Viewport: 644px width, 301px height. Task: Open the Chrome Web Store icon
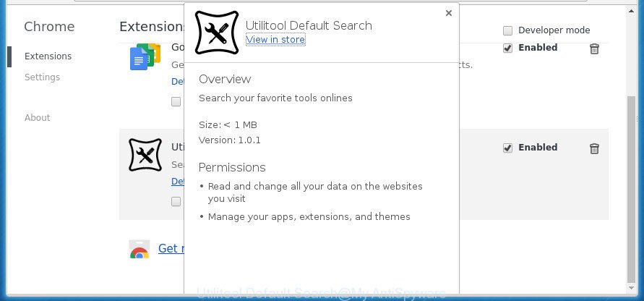pos(139,249)
